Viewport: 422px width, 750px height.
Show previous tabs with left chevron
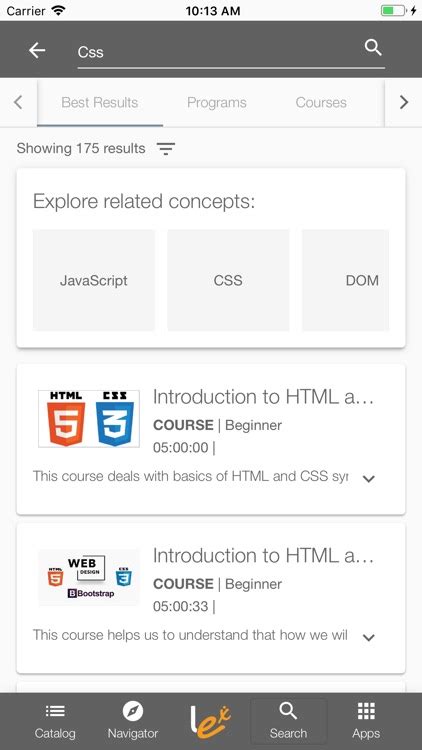18,102
